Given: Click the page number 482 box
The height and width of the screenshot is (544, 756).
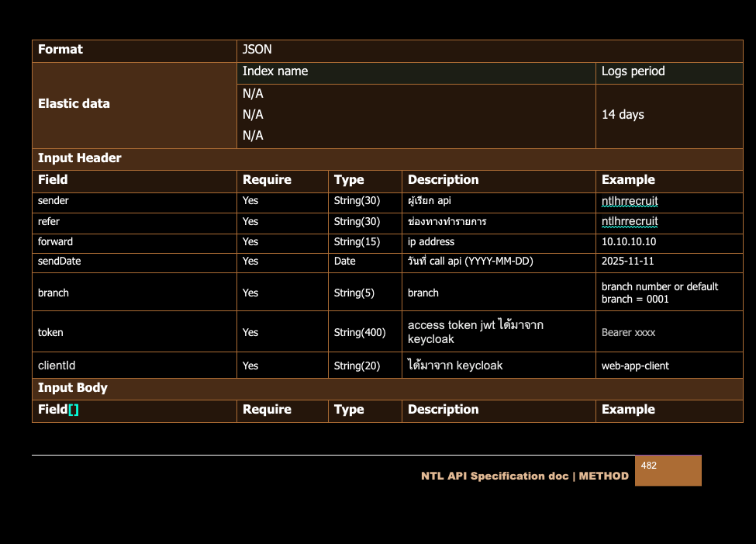Looking at the screenshot, I should tap(668, 471).
